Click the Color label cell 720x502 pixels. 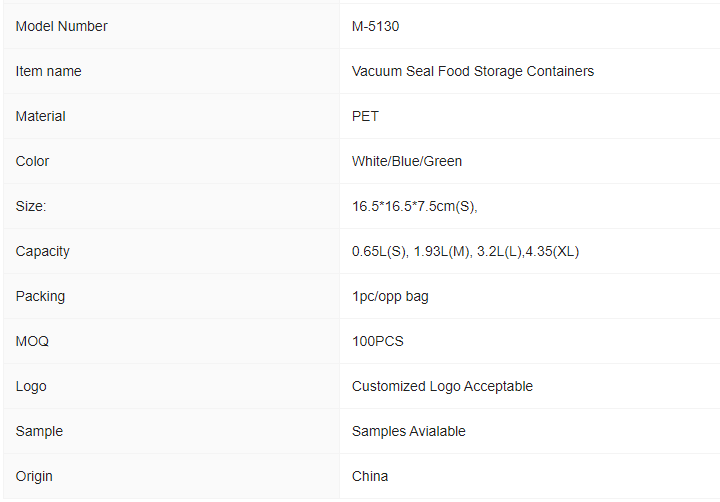coord(171,161)
